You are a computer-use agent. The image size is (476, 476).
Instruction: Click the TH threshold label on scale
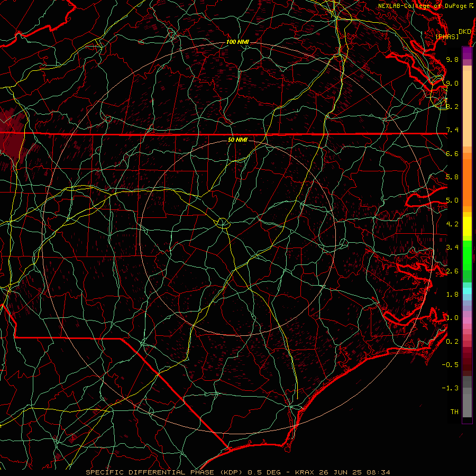[454, 412]
